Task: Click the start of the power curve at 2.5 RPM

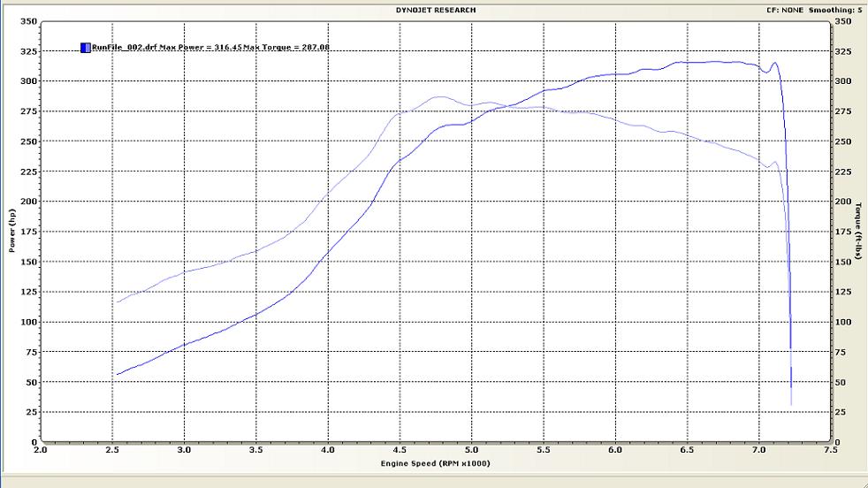Action: point(117,374)
